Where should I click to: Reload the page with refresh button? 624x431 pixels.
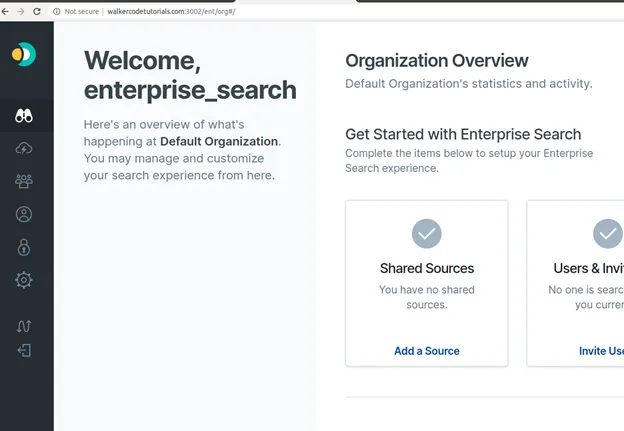[37, 12]
